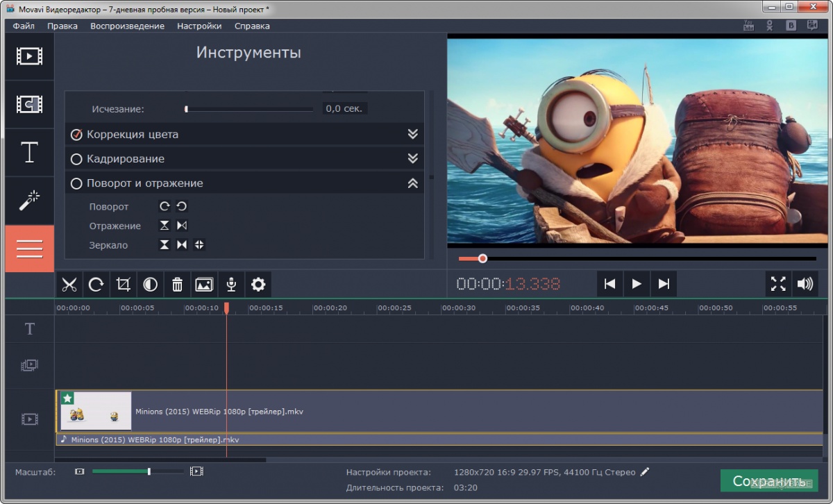Click the tools panel vertical scrollbar
833x504 pixels.
[x=432, y=177]
